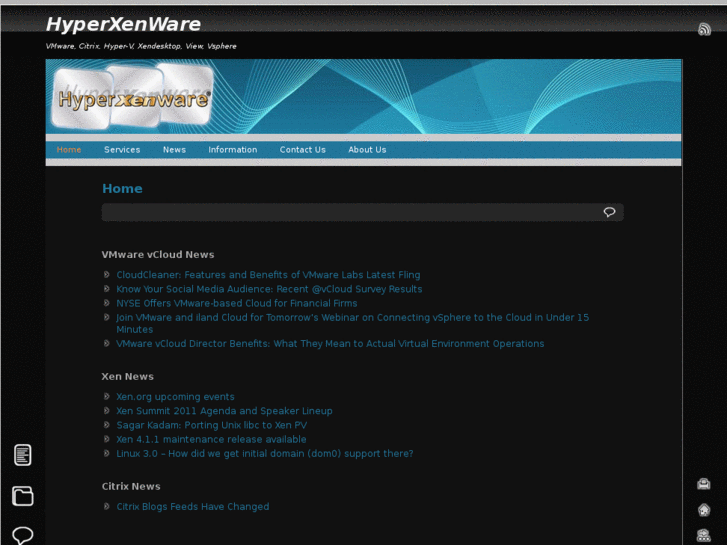Click the bullet arrow beside vCloud Director Benefits

click(107, 343)
